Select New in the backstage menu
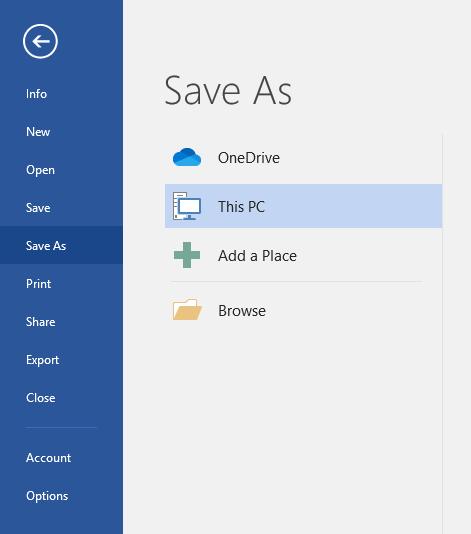 [61, 132]
